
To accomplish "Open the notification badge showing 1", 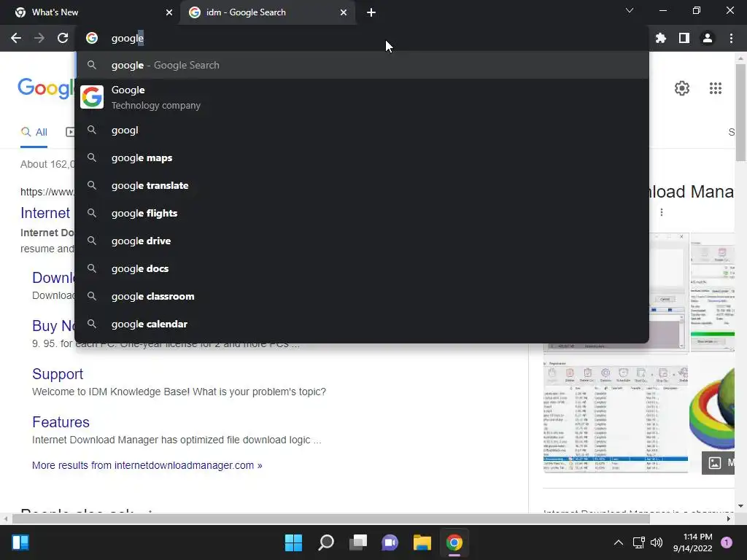I will 727,542.
